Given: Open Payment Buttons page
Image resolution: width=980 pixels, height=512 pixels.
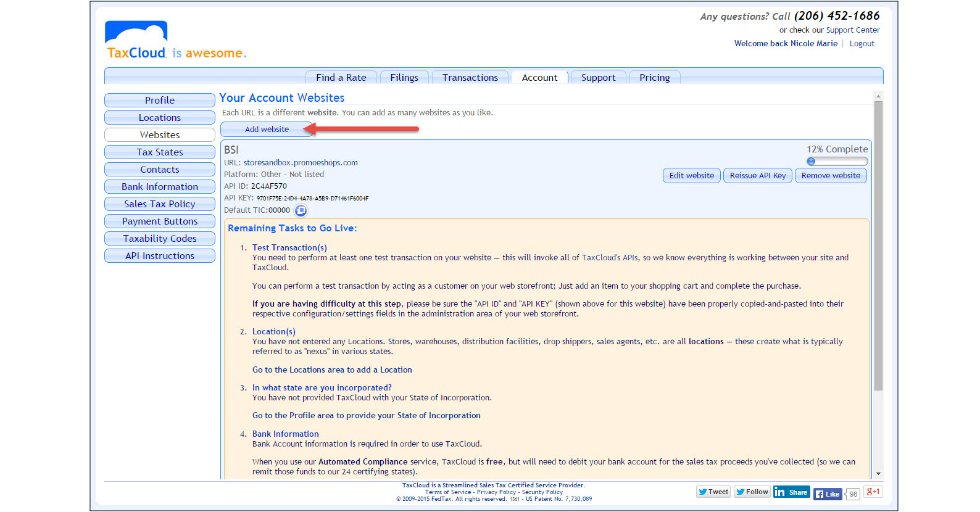Looking at the screenshot, I should (160, 221).
